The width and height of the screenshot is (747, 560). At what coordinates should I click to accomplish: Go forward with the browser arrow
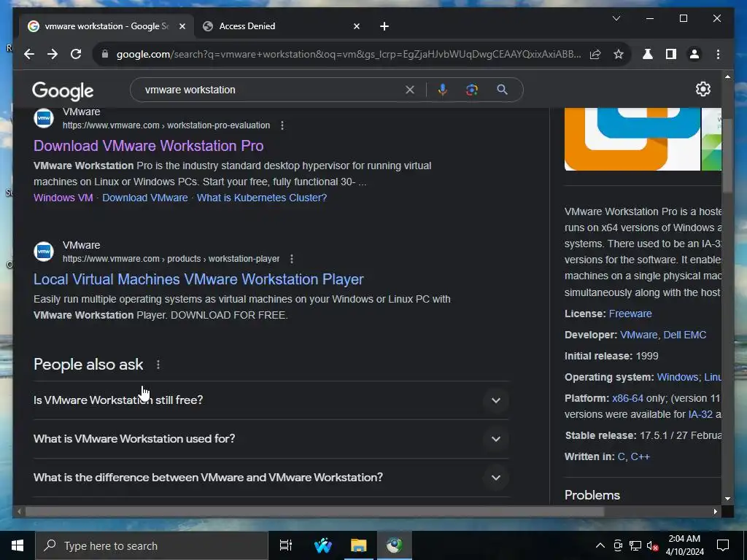coord(53,54)
